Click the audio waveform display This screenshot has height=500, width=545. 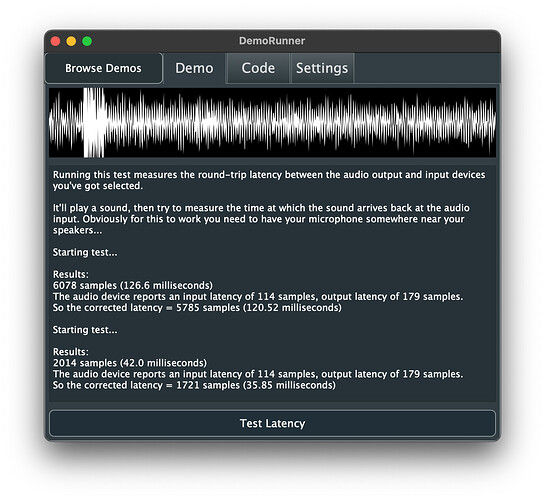272,123
